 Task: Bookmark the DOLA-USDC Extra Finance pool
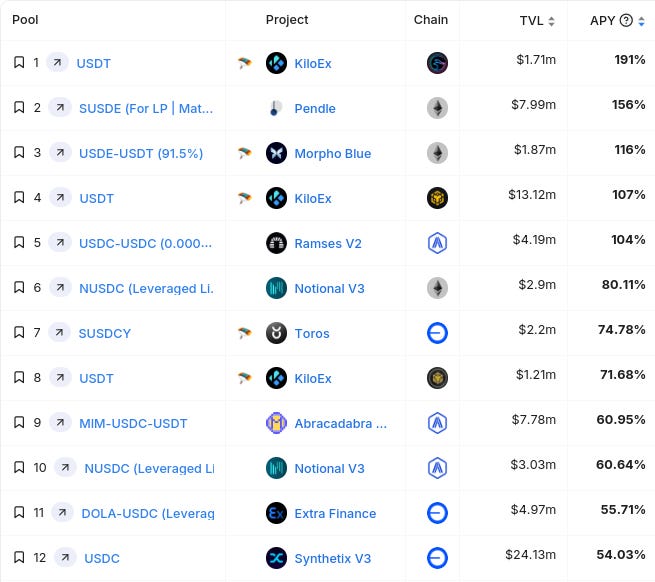coord(19,512)
